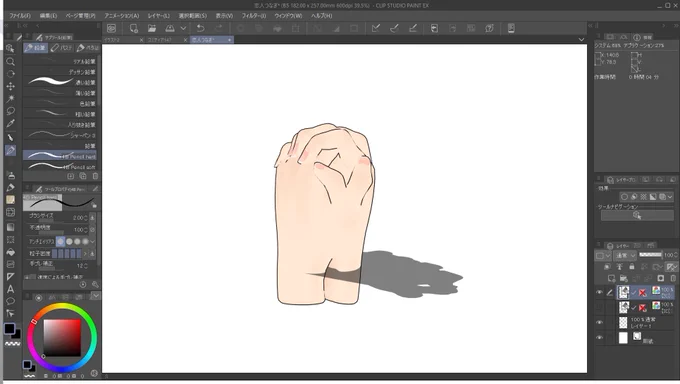Select the Fill bucket tool
680x384 pixels.
pos(10,252)
